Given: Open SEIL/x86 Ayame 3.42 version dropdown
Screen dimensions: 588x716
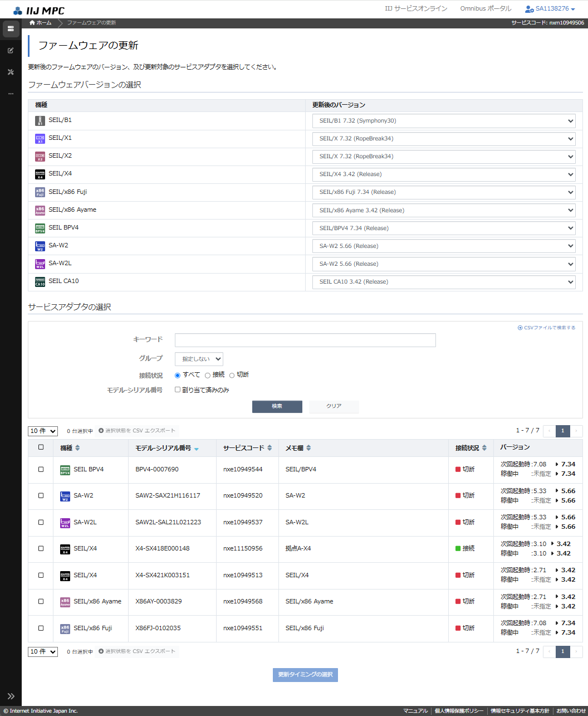Looking at the screenshot, I should point(444,211).
